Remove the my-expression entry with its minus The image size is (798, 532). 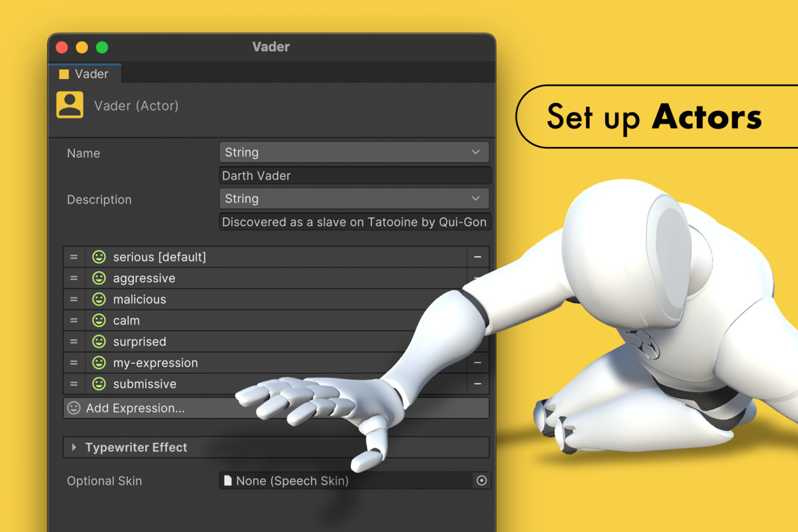(477, 363)
